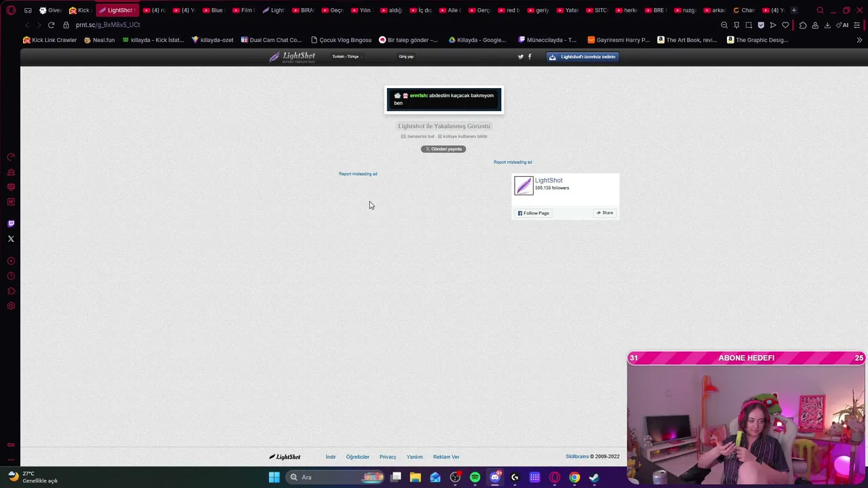868x488 pixels.
Task: Switch to the Blue YouTube tab
Action: [x=213, y=10]
